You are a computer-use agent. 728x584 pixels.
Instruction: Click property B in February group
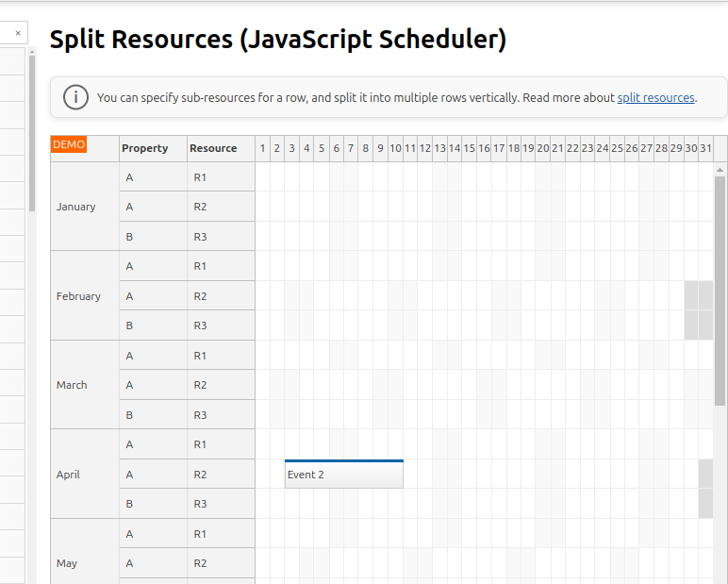pos(153,325)
